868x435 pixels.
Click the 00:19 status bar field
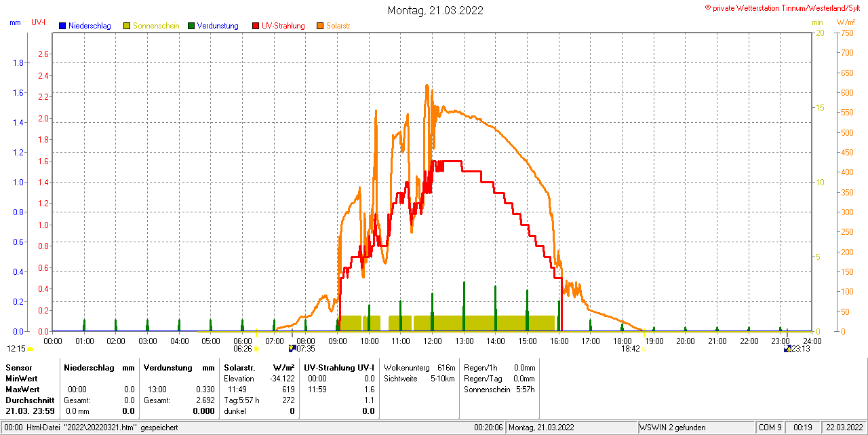[804, 428]
